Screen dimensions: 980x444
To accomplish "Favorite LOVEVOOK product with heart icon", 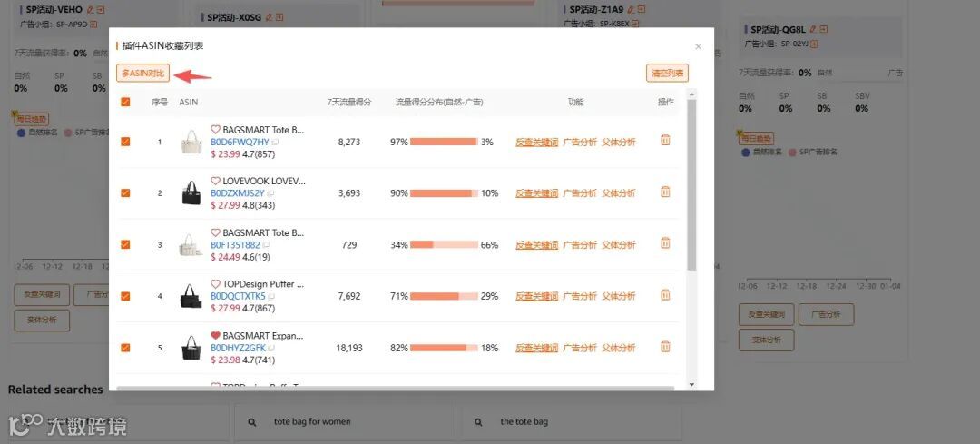I will point(216,182).
